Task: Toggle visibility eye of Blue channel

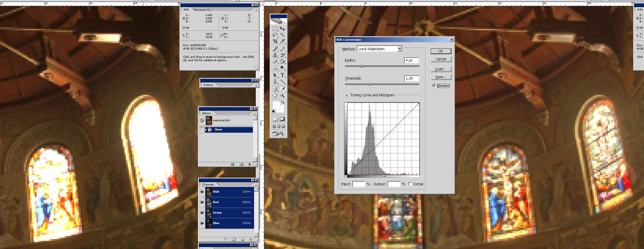Action: [x=202, y=223]
